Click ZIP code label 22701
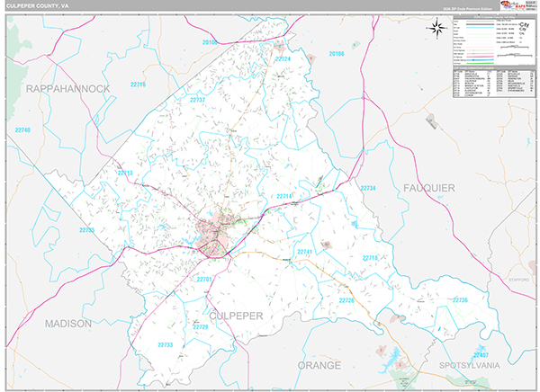The width and height of the screenshot is (540, 392). (x=204, y=279)
